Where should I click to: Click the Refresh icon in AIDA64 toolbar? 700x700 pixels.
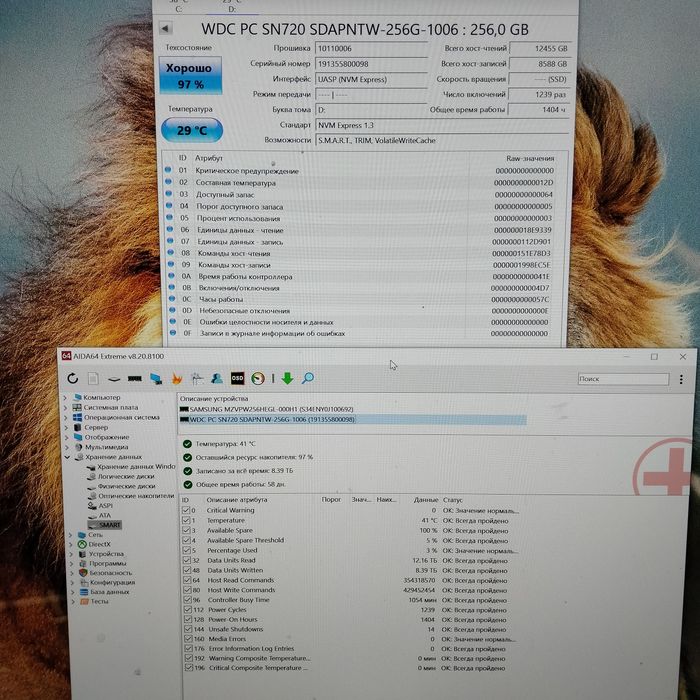coord(73,379)
